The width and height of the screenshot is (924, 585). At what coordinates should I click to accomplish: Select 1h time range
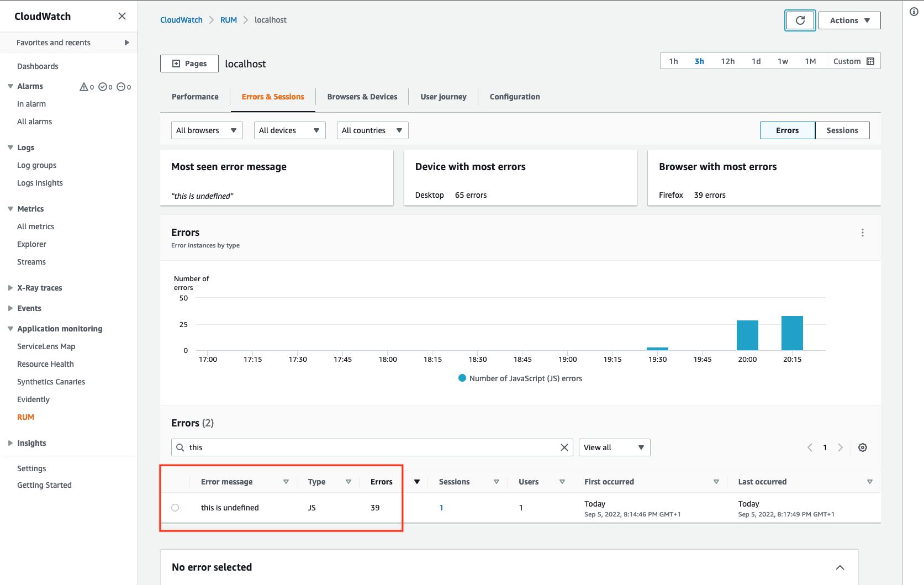coord(673,61)
